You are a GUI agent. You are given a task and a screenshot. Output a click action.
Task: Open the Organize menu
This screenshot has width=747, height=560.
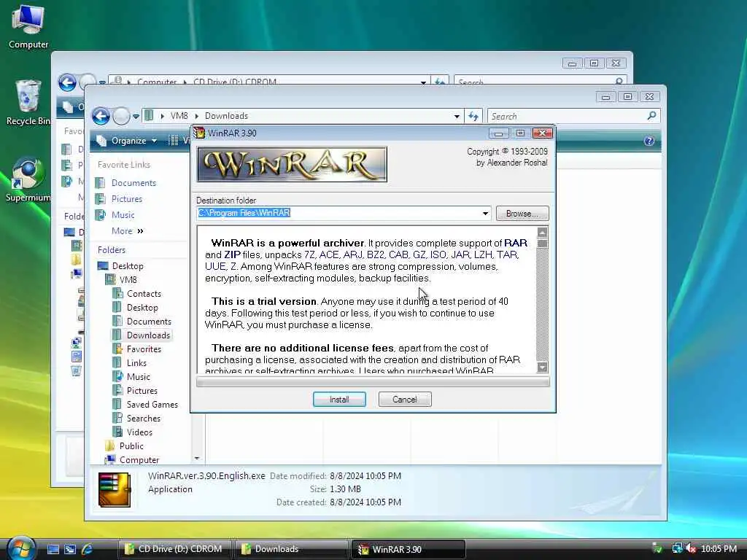(x=127, y=141)
